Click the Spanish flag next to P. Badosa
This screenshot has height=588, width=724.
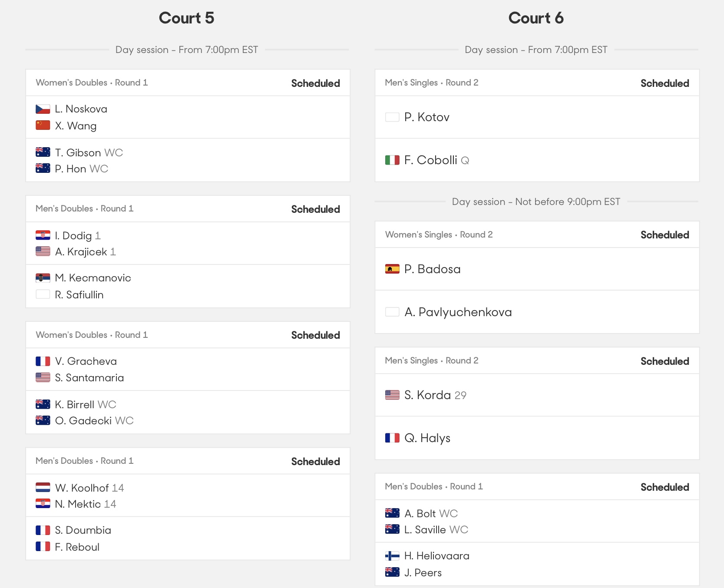click(392, 269)
